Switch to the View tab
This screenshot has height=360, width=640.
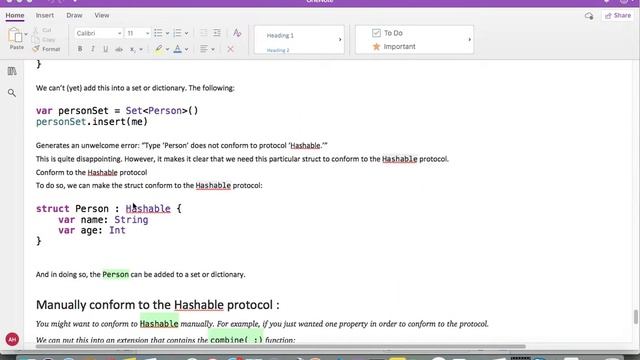click(102, 16)
